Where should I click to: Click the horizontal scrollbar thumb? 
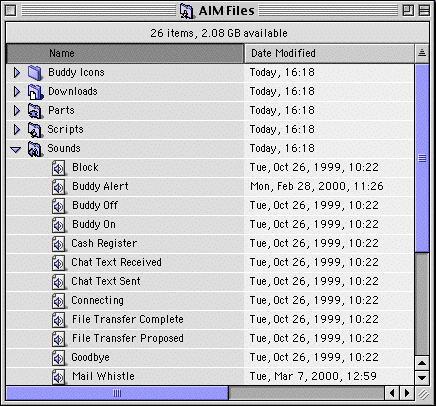pyautogui.click(x=117, y=393)
